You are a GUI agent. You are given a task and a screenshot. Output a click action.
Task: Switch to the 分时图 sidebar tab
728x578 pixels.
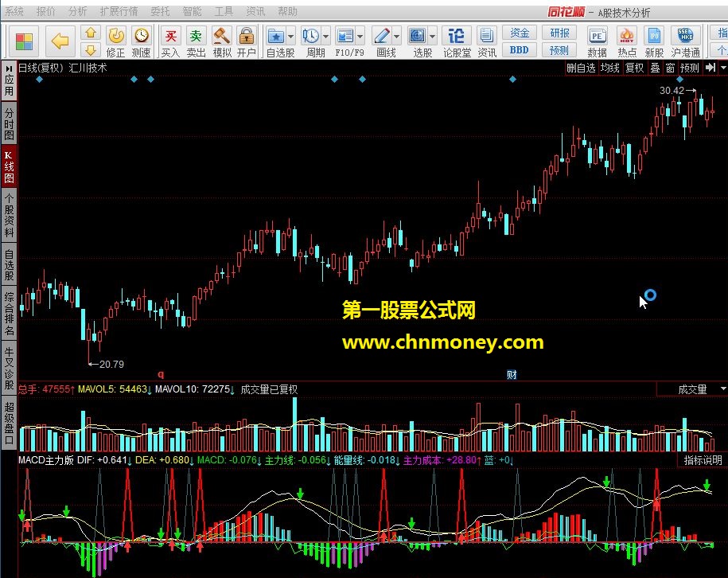click(x=9, y=123)
